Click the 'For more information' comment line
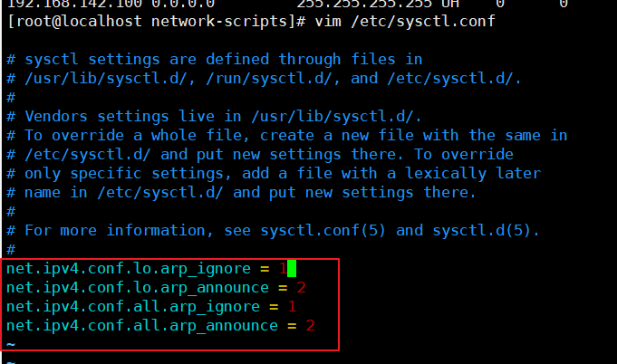 coord(273,231)
